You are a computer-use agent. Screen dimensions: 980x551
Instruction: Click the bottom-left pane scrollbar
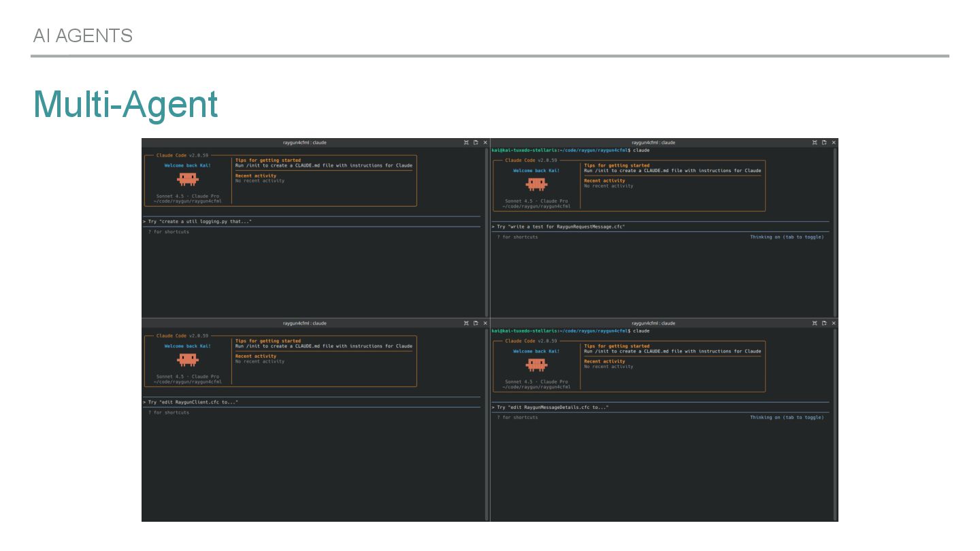(486, 424)
